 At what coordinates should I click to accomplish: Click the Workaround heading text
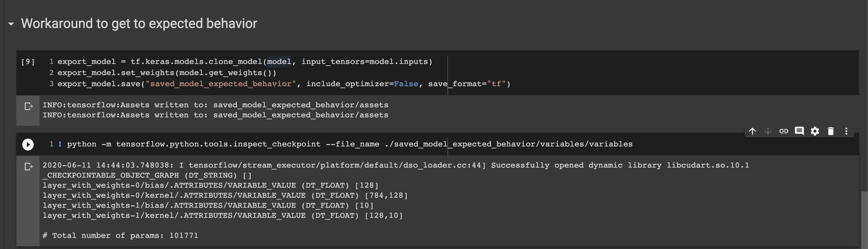pos(139,24)
